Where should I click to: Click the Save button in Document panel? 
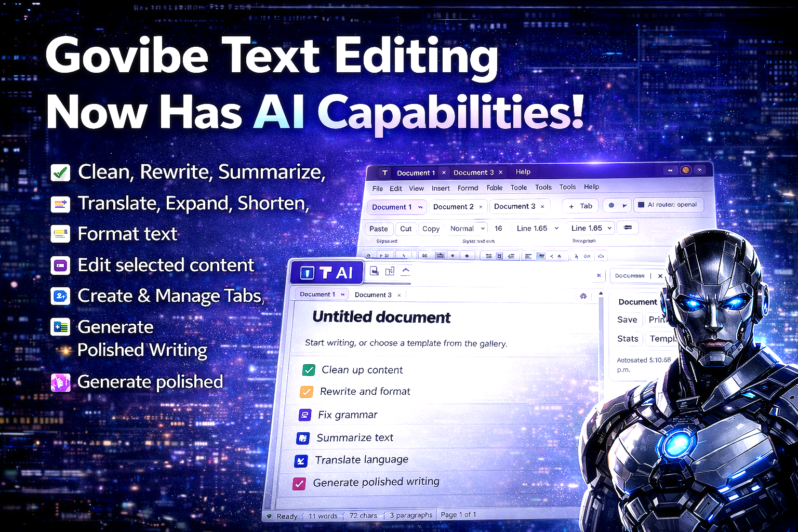(x=627, y=320)
